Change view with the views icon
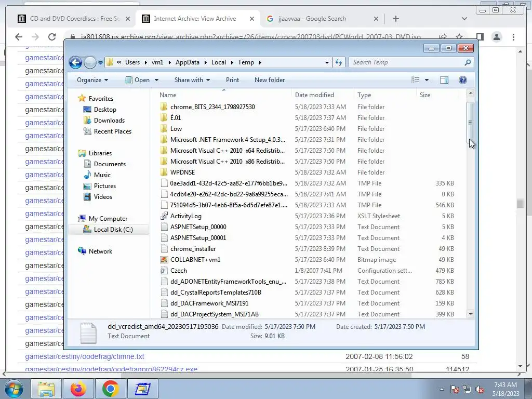 tap(415, 80)
